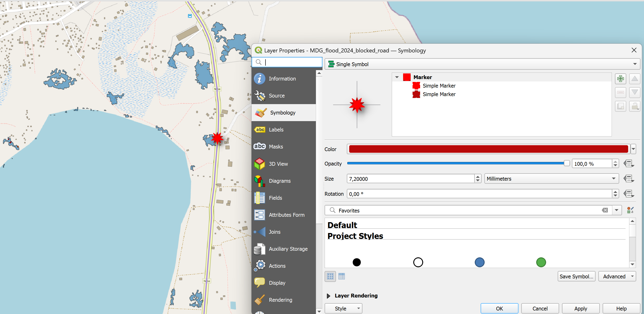
Task: Click the lock symbol layer icon
Action: tap(634, 106)
